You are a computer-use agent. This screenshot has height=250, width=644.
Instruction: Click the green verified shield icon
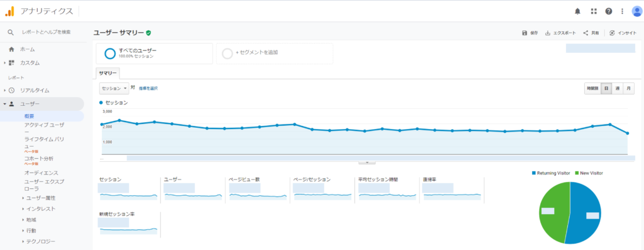tap(148, 33)
